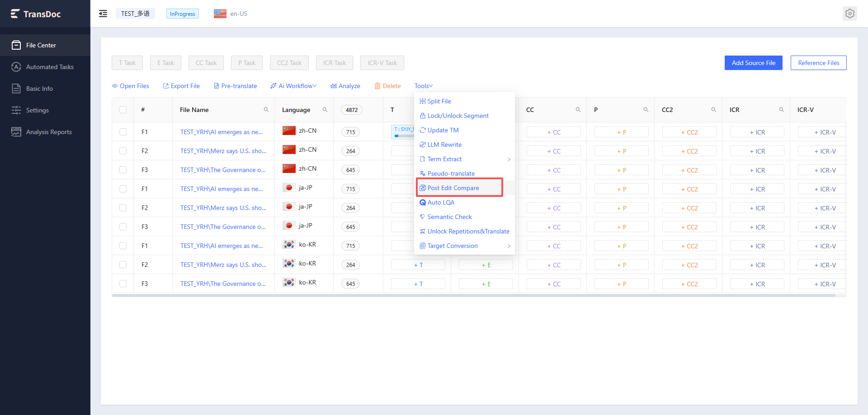Check the zh-CN F2 row checkbox
Image resolution: width=868 pixels, height=415 pixels.
tap(123, 151)
